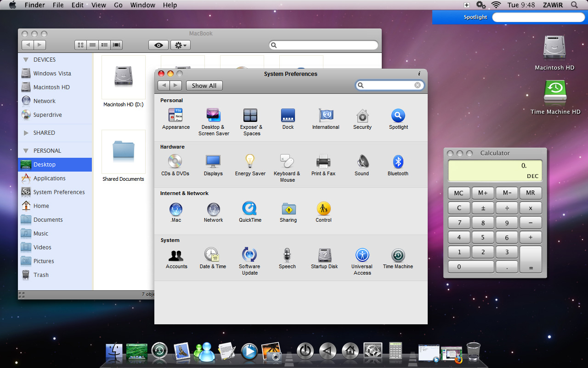Collapse the DEVICES section in Finder sidebar
588x368 pixels.
[26, 60]
